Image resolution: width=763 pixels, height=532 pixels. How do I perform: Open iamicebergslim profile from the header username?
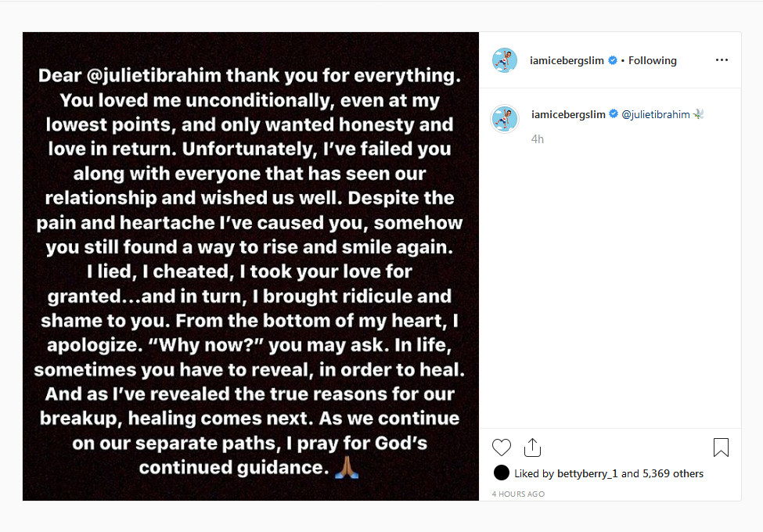(568, 59)
